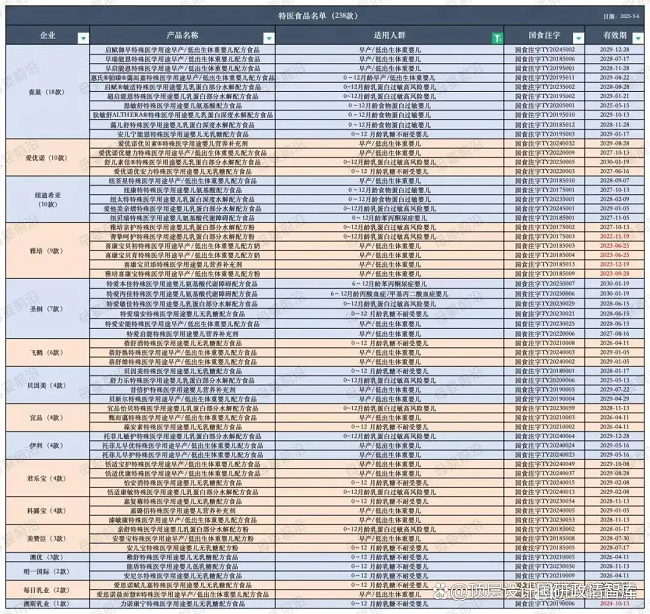Open the 有效期 column filter dropdown
Image resolution: width=650 pixels, height=614 pixels.
tap(638, 38)
